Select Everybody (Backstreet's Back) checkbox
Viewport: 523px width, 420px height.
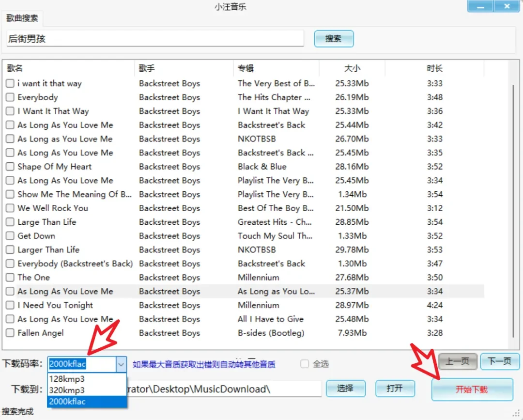pyautogui.click(x=10, y=264)
